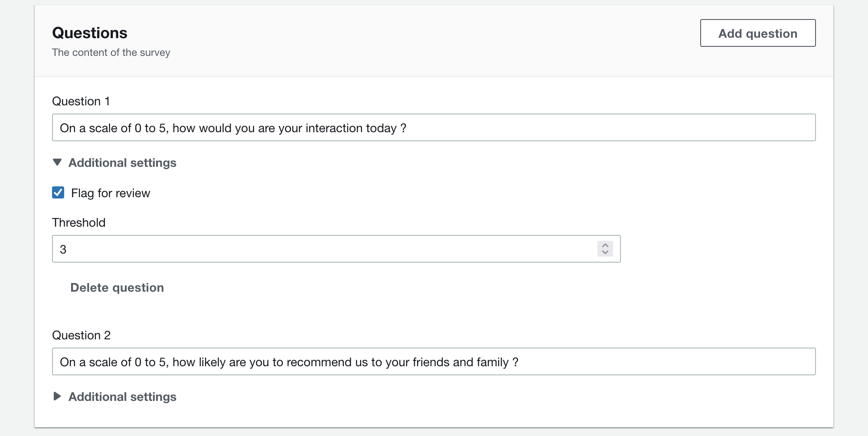Increase Threshold with the up arrow

605,245
